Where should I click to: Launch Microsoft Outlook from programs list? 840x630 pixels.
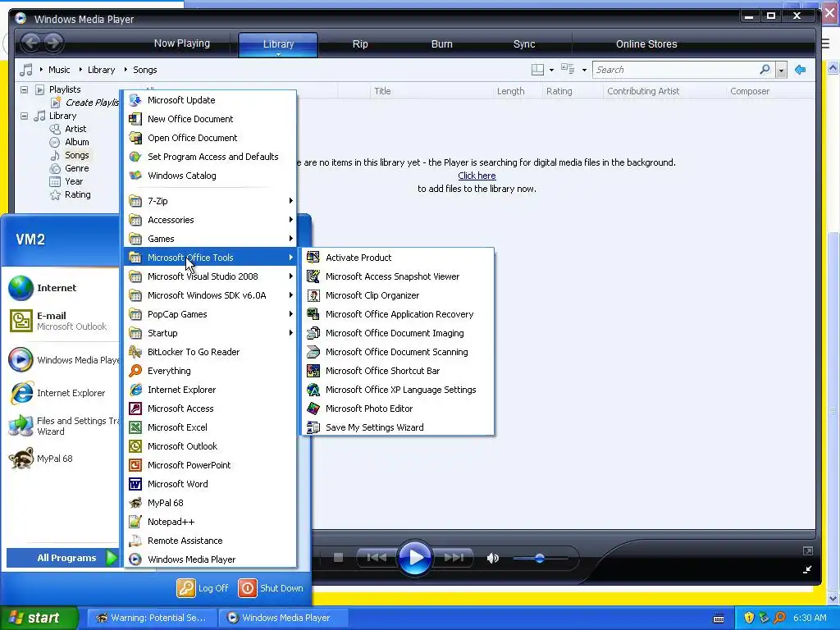pos(210,446)
